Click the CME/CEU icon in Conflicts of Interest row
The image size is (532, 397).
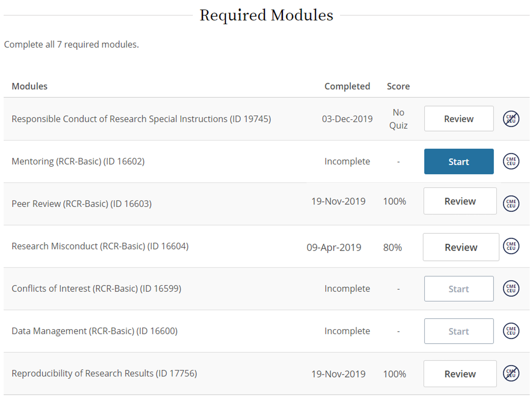(511, 288)
